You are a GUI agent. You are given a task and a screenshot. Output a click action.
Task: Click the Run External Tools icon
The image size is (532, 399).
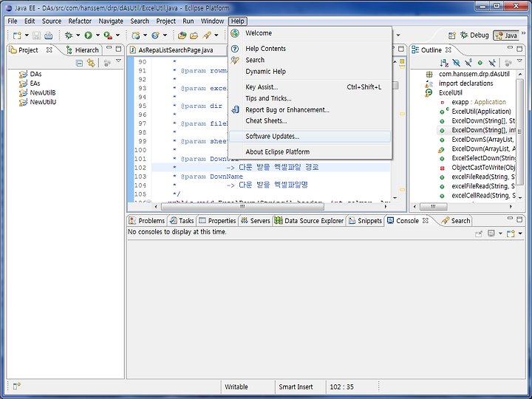[x=108, y=35]
